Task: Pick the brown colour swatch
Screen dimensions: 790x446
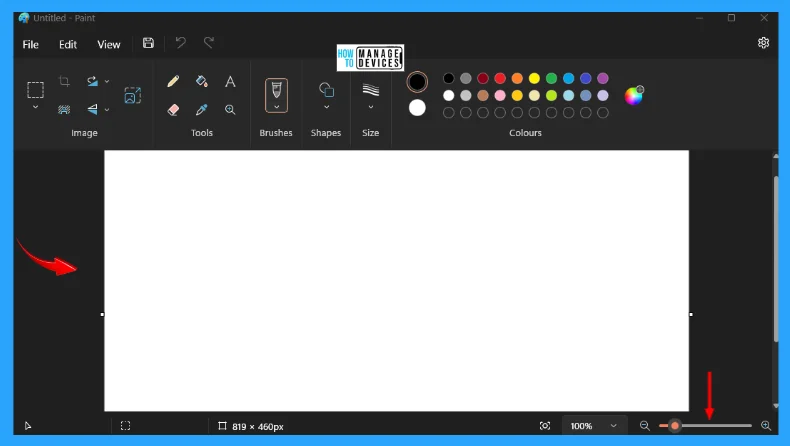Action: click(483, 95)
